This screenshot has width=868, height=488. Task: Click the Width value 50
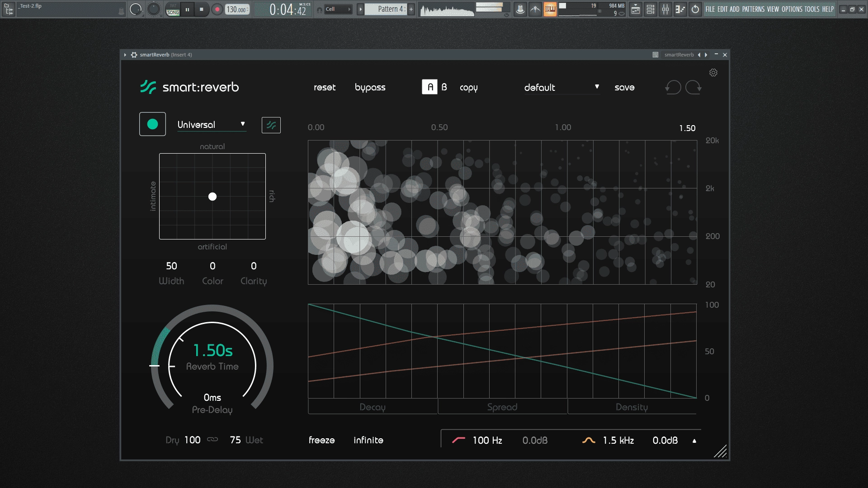171,266
